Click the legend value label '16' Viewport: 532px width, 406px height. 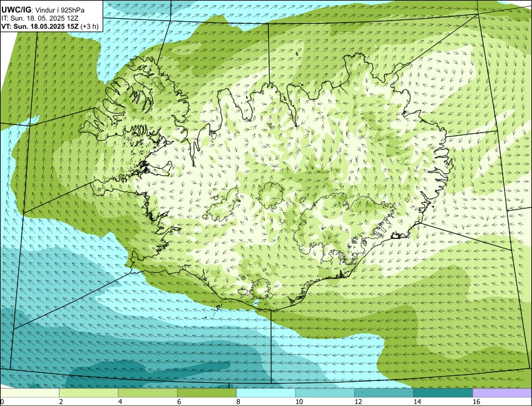(x=476, y=402)
